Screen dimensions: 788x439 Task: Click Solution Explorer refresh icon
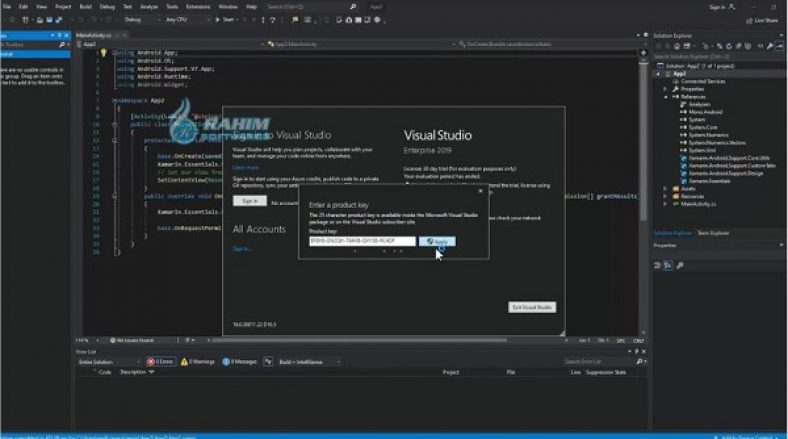(729, 46)
